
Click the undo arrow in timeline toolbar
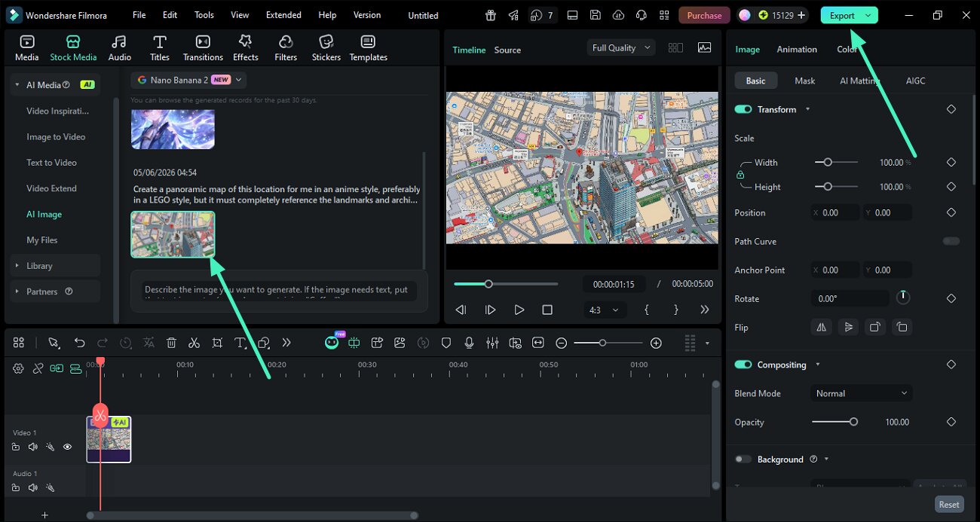click(79, 343)
